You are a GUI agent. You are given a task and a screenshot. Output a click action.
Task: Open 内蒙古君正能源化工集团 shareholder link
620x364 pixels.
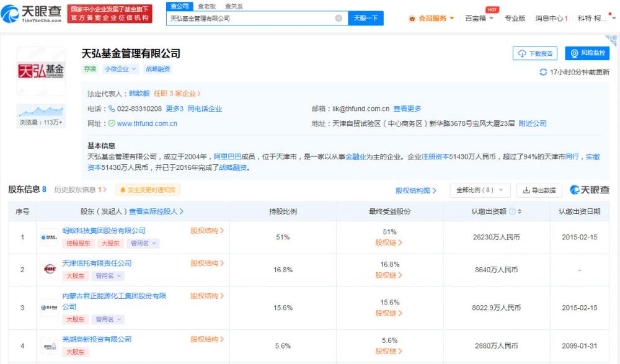(x=114, y=301)
